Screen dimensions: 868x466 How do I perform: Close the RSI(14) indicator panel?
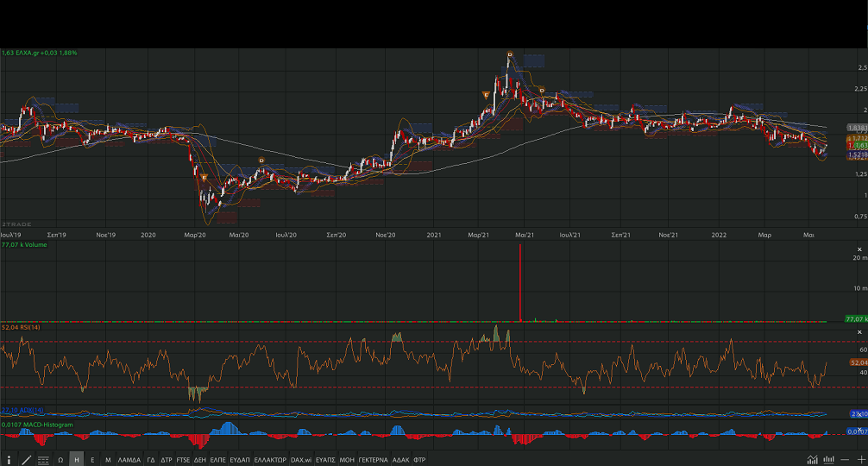tap(859, 331)
